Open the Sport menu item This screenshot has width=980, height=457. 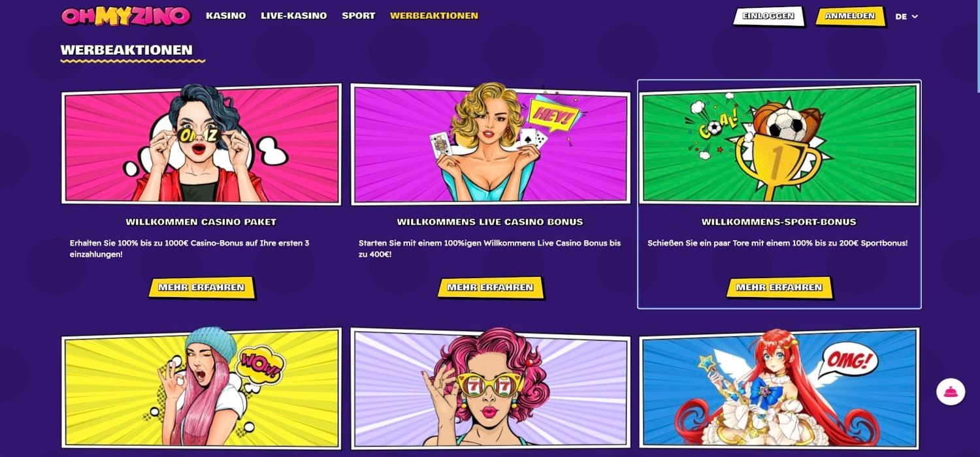[x=359, y=16]
